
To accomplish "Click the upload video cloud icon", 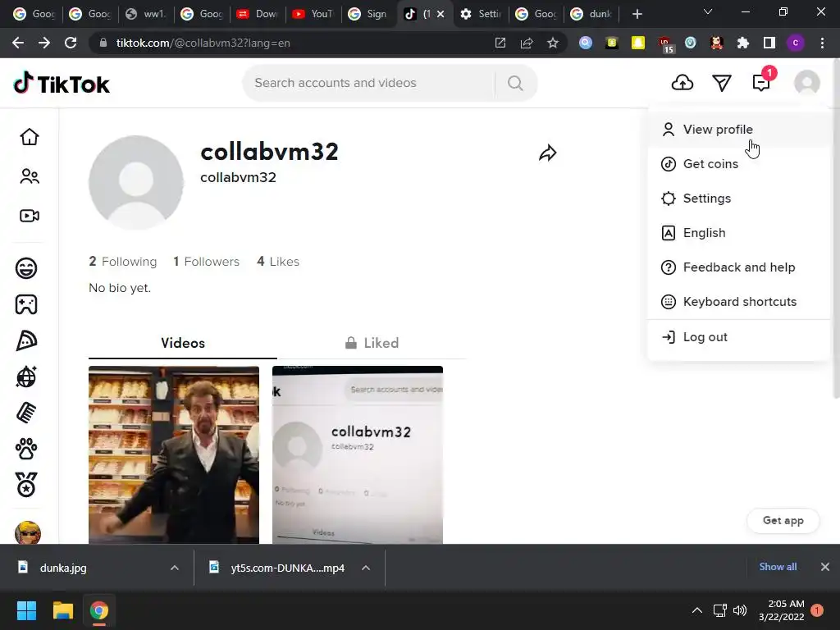I will click(x=682, y=83).
